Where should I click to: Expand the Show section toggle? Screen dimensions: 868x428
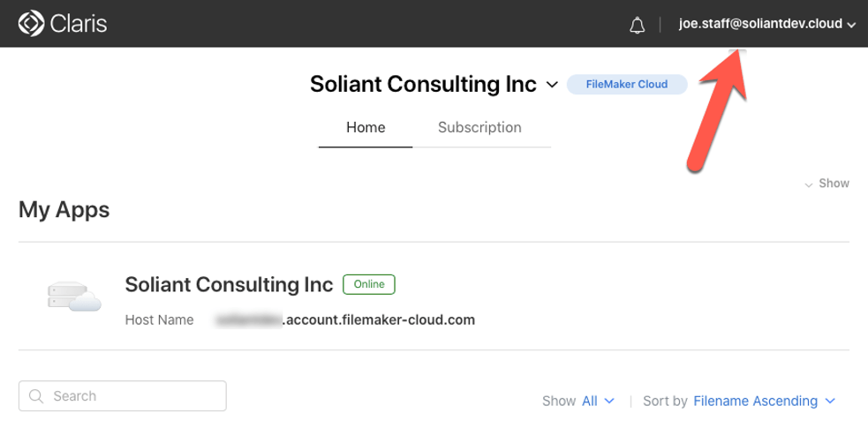click(827, 184)
